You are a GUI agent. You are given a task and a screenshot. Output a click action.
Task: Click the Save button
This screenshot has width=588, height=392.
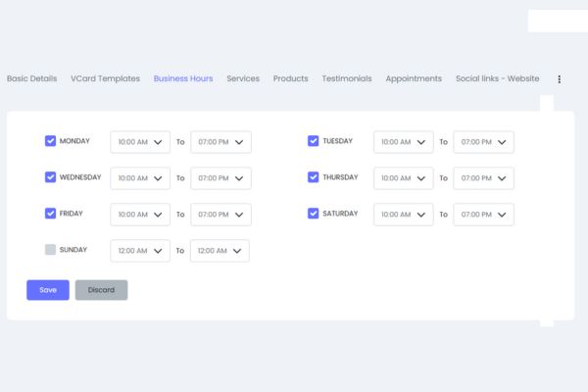[x=48, y=290]
